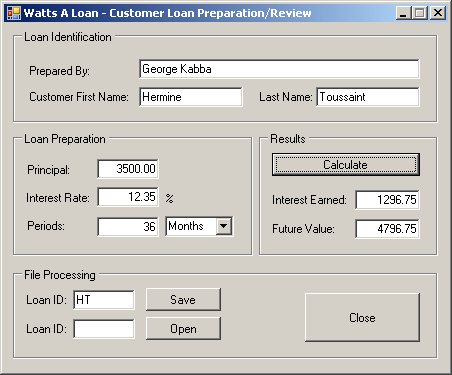
Task: Click the Last Name field
Action: (x=368, y=97)
